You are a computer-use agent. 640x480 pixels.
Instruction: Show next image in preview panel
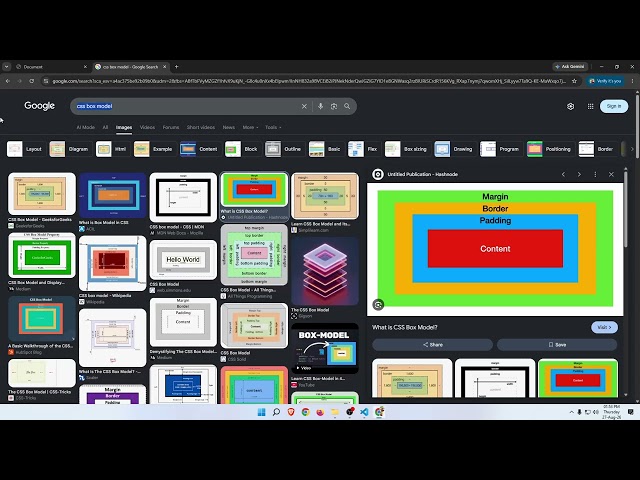(579, 174)
